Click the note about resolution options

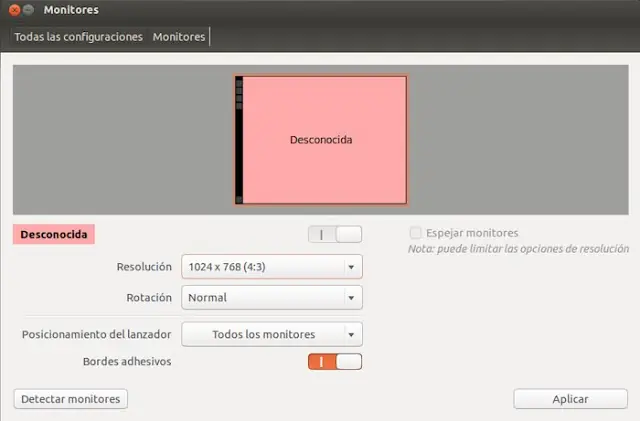coord(518,249)
